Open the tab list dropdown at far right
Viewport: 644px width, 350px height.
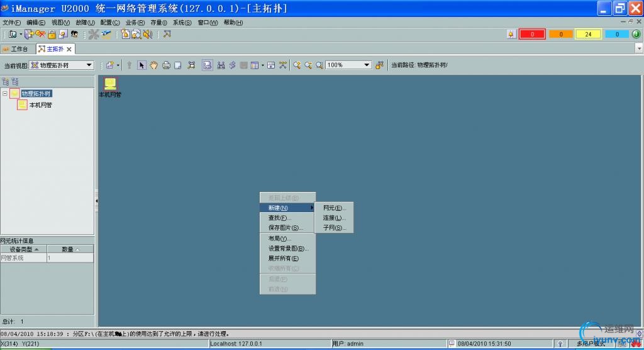point(639,48)
